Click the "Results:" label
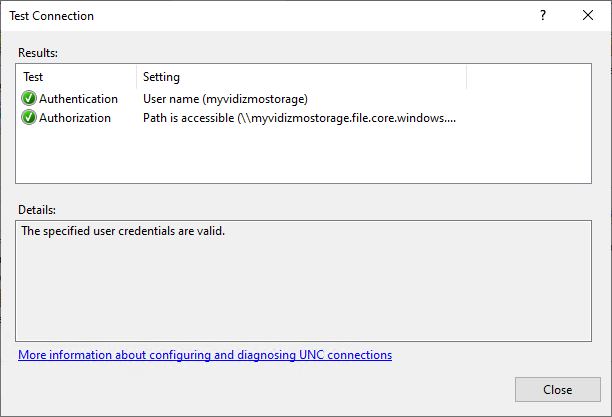The height and width of the screenshot is (417, 612). coord(39,51)
